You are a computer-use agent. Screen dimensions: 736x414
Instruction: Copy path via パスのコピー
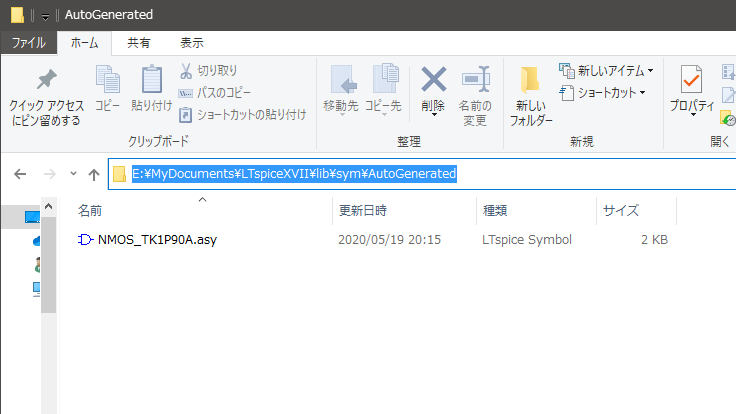[215, 93]
